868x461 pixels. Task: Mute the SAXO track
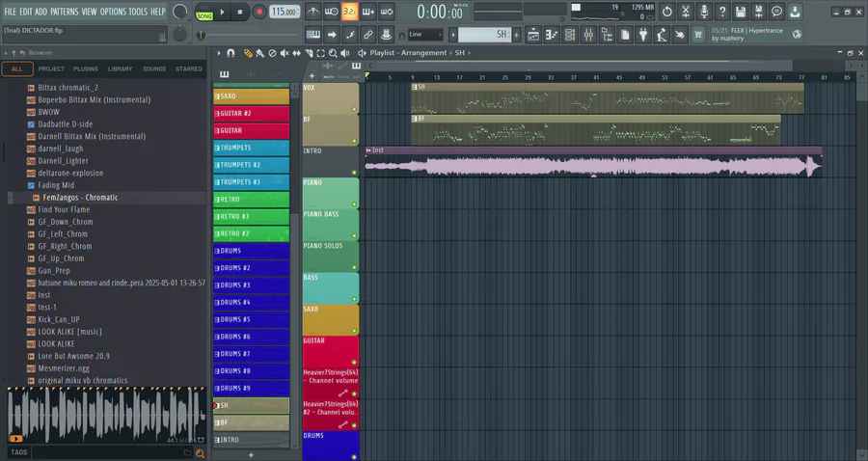point(354,331)
